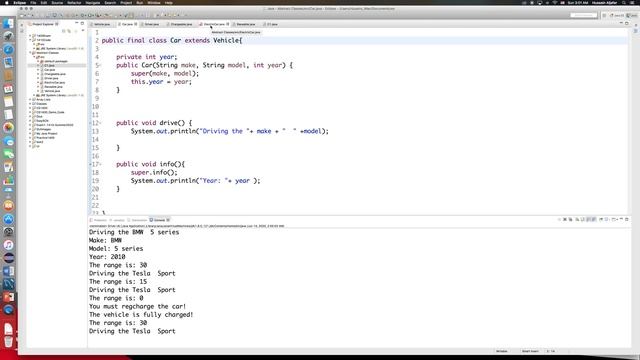Switch to the Chargeable.java editor tab
This screenshot has height=360, width=640.
pyautogui.click(x=180, y=24)
